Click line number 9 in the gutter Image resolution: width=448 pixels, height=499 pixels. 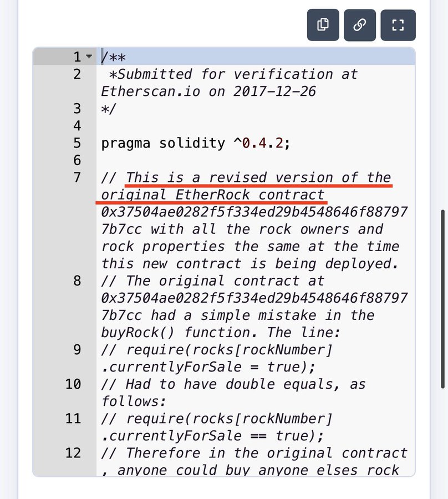(x=77, y=350)
